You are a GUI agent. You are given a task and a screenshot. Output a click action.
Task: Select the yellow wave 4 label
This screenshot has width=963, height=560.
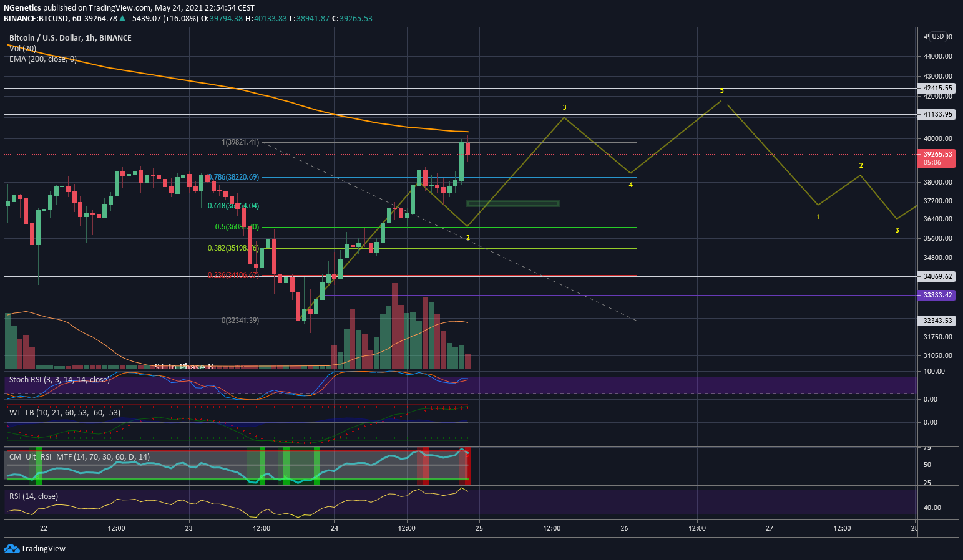631,185
